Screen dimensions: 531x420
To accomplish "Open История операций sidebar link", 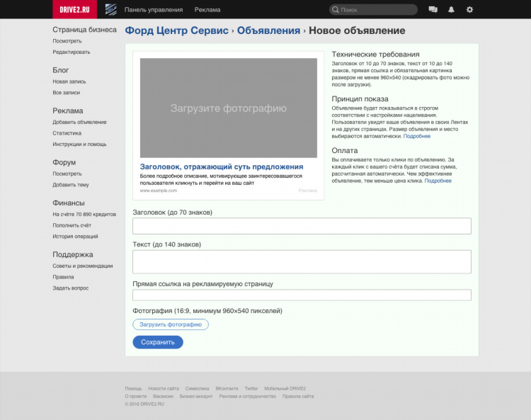I will (75, 237).
